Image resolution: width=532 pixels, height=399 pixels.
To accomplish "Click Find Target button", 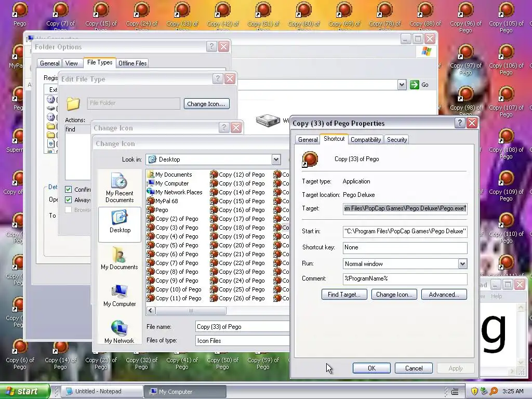I will (x=344, y=295).
